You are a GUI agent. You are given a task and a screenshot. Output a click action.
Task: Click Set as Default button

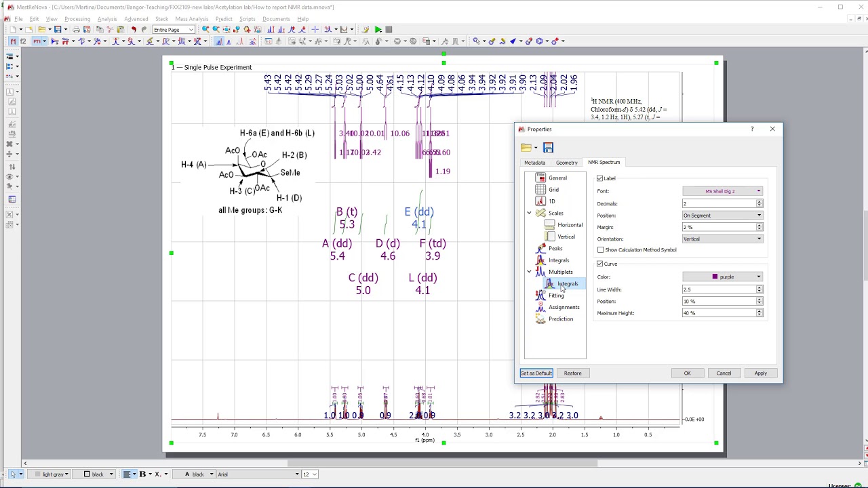(536, 373)
